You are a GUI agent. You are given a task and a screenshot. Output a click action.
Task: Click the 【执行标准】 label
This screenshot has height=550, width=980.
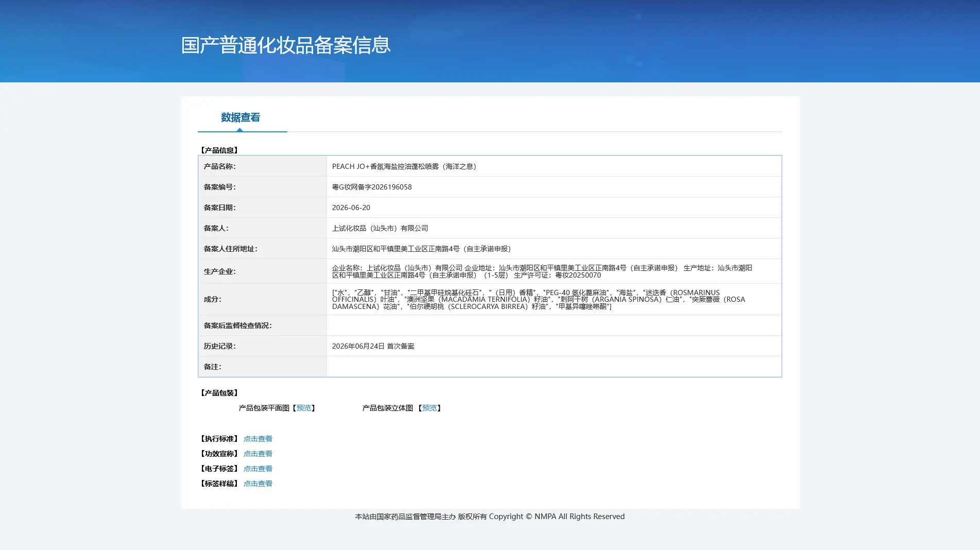219,439
